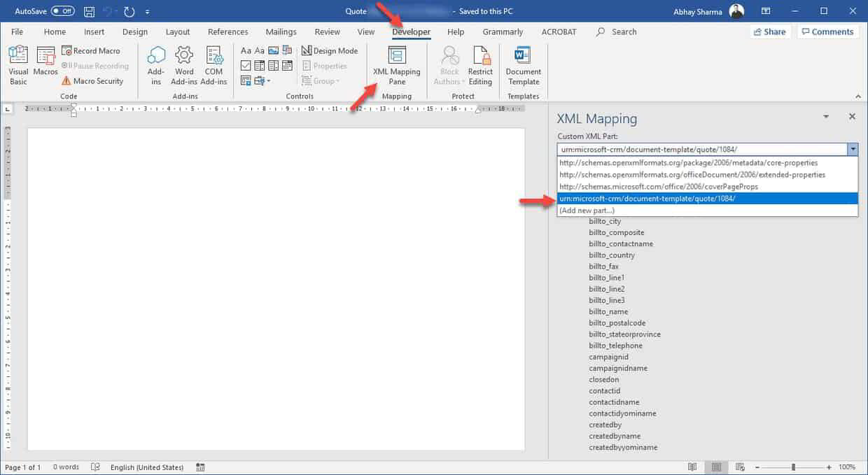Open Ribbon Display Options

(765, 11)
